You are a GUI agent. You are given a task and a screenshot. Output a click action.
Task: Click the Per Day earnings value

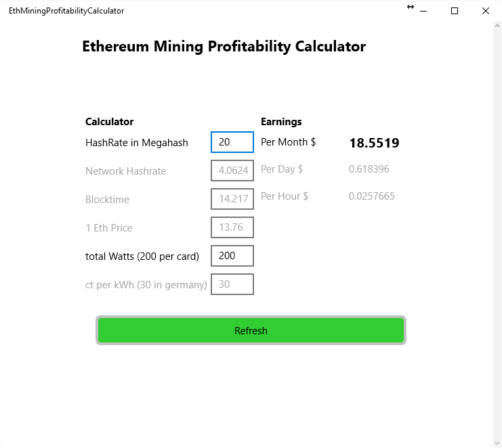coord(369,169)
